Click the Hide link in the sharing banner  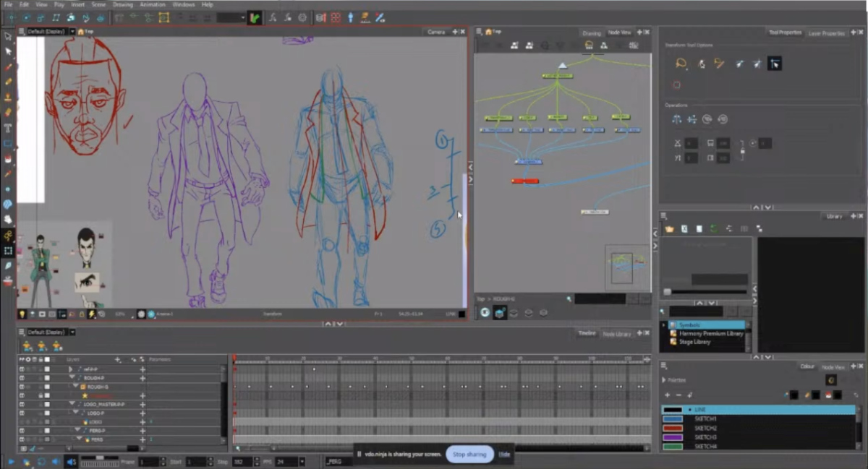(505, 454)
